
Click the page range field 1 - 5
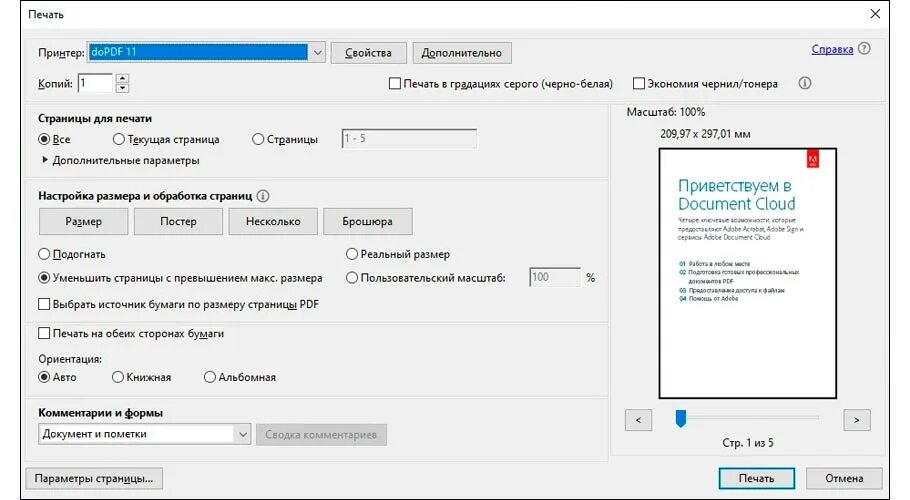click(x=409, y=139)
